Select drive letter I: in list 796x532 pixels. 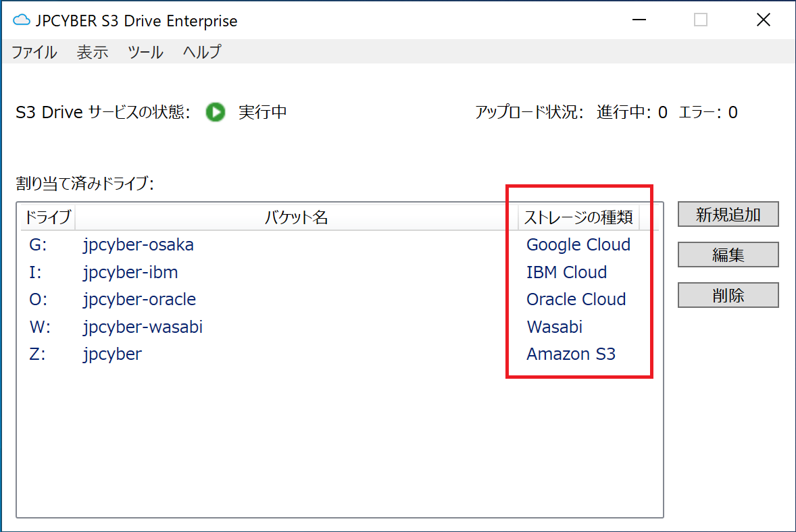(x=35, y=272)
